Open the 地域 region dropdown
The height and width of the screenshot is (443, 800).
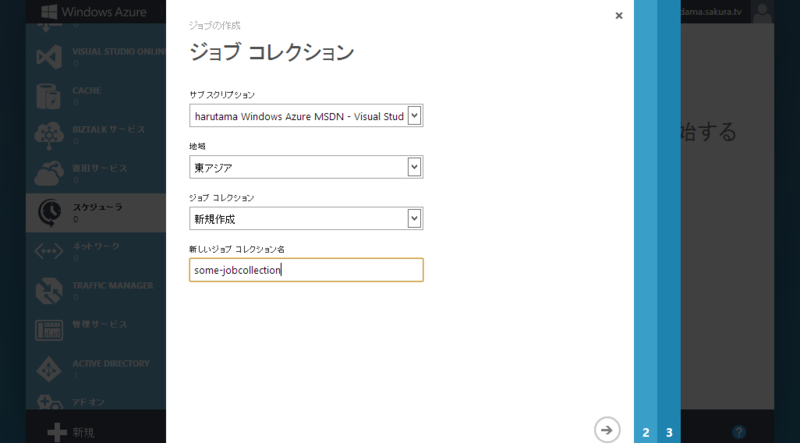click(306, 167)
